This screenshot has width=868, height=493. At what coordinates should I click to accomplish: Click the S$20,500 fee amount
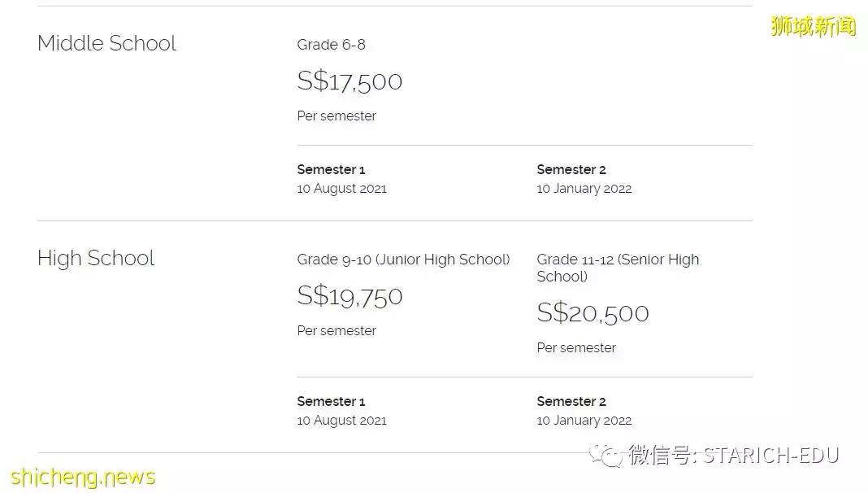(592, 312)
